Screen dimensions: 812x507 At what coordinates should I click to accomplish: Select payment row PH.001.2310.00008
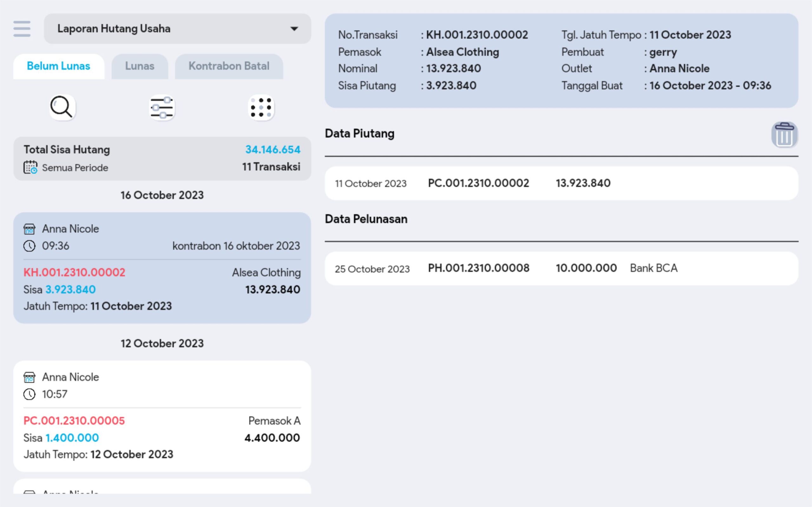(478, 268)
